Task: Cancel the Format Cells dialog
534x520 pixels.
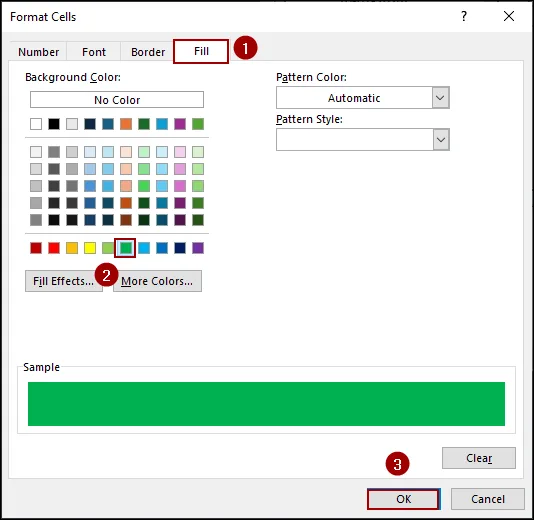Action: pos(487,499)
